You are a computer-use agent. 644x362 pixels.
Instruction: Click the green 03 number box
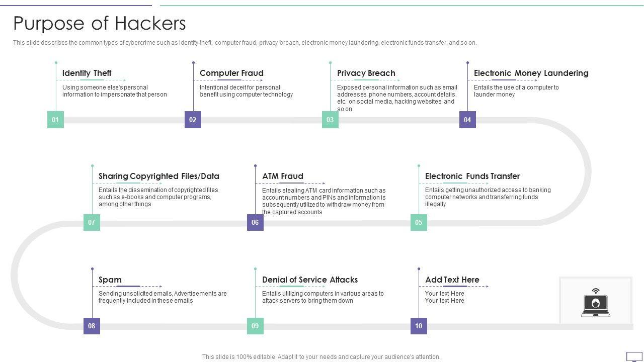coord(330,120)
